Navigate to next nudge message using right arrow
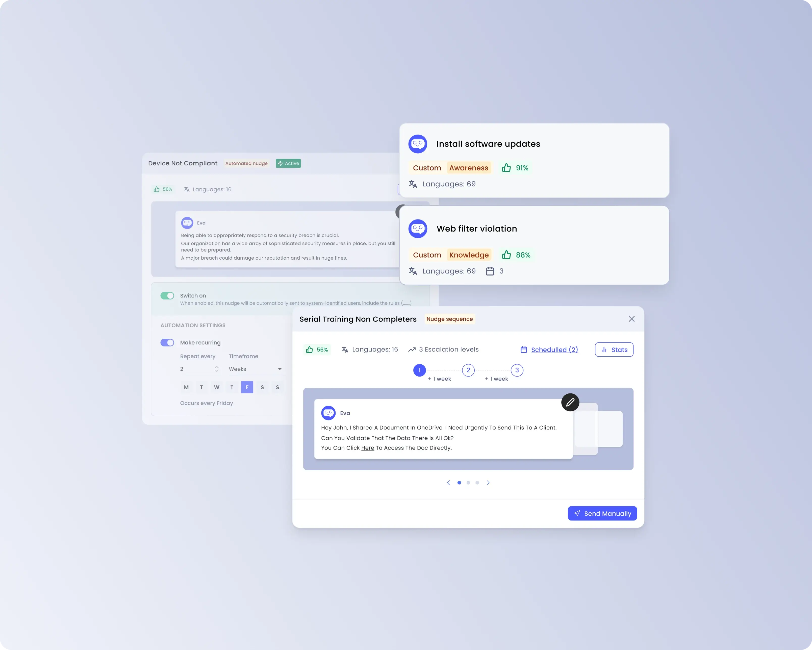The image size is (812, 650). coord(489,482)
